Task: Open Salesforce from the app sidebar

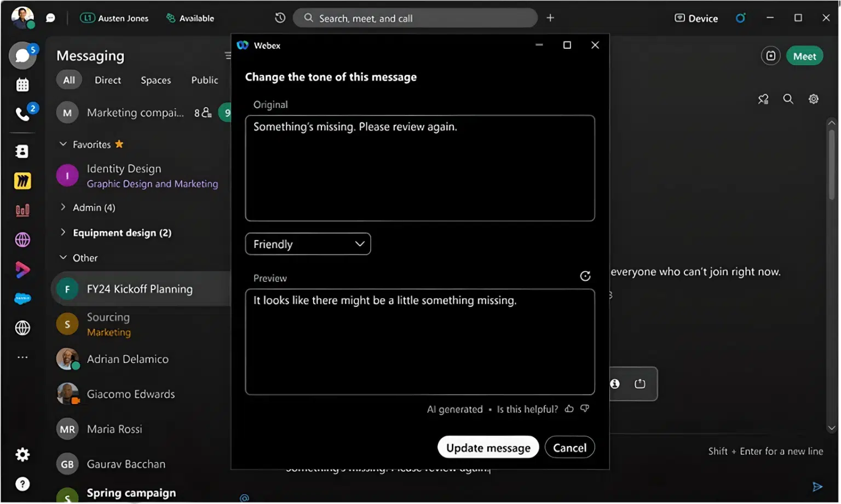Action: pyautogui.click(x=22, y=298)
